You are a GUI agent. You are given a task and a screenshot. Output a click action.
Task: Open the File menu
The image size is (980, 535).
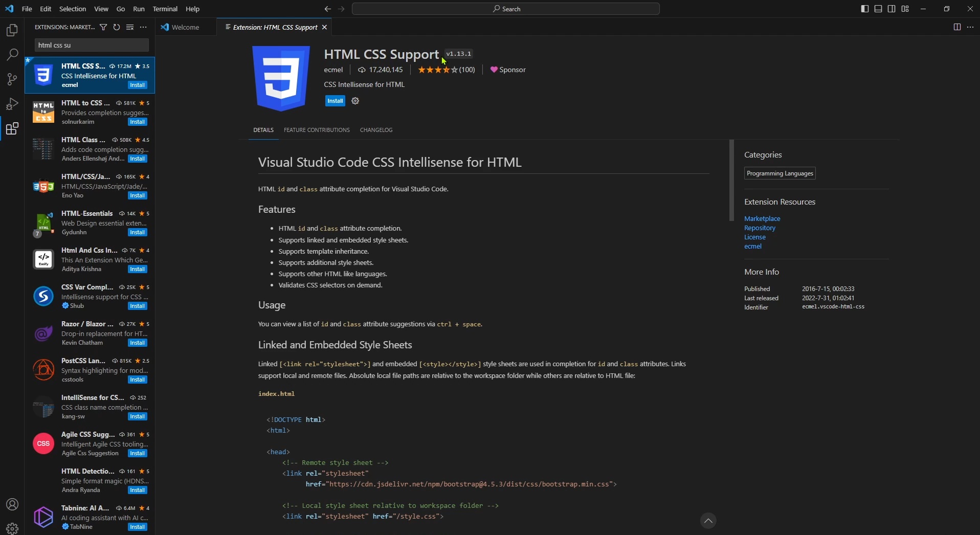pyautogui.click(x=27, y=9)
